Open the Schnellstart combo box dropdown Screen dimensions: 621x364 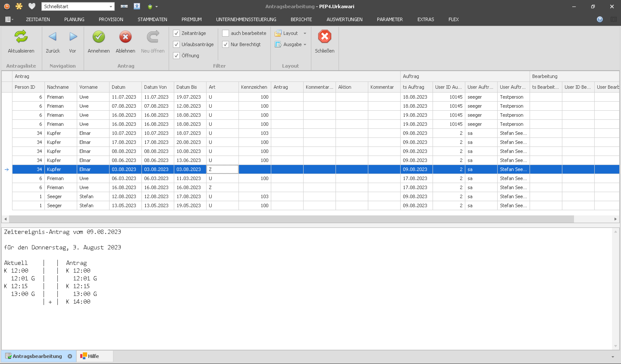111,6
